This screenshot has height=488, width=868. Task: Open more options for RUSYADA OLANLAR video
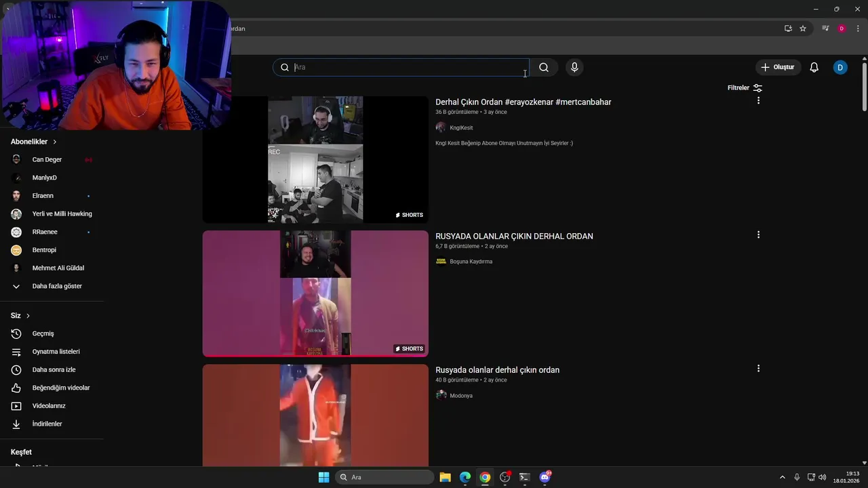pyautogui.click(x=758, y=235)
